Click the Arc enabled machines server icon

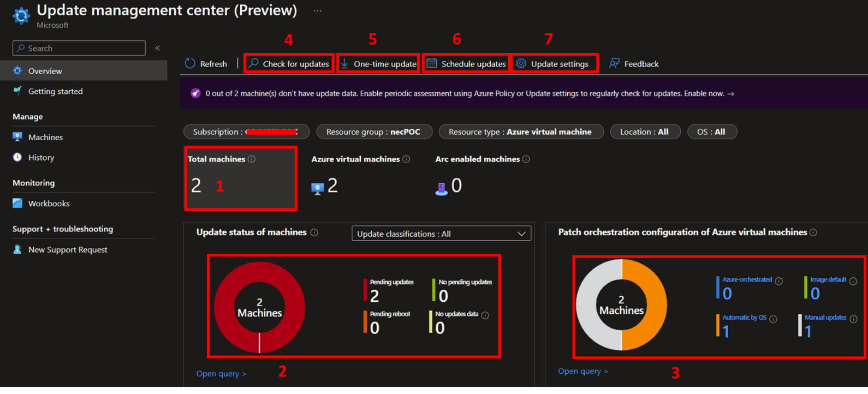[441, 189]
